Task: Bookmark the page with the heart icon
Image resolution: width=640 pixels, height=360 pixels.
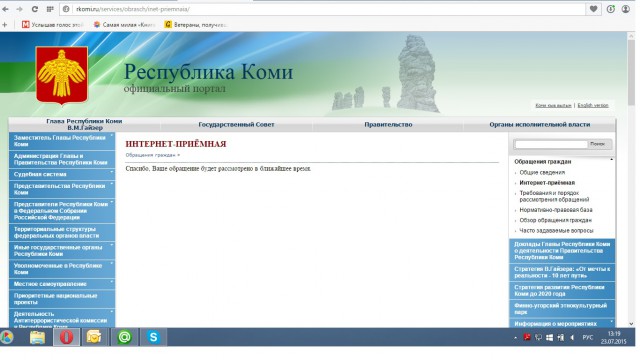Action: click(593, 9)
